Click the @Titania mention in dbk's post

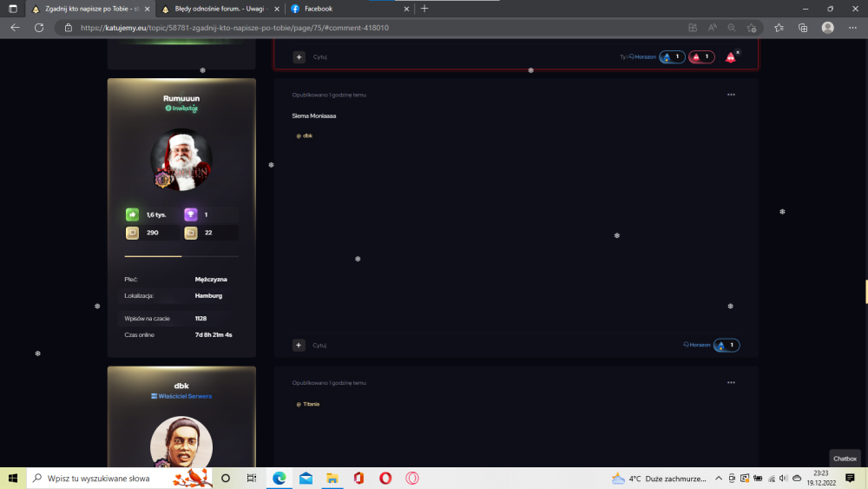(308, 404)
